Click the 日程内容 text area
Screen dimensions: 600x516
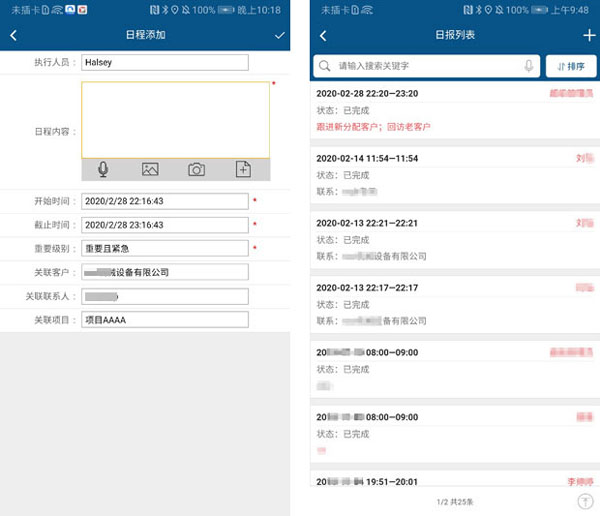pos(175,118)
